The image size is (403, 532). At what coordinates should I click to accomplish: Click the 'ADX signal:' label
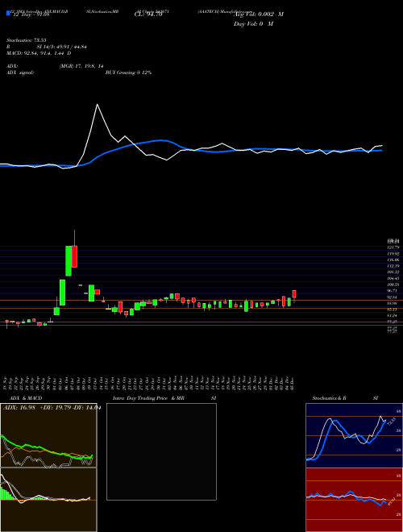(x=20, y=73)
